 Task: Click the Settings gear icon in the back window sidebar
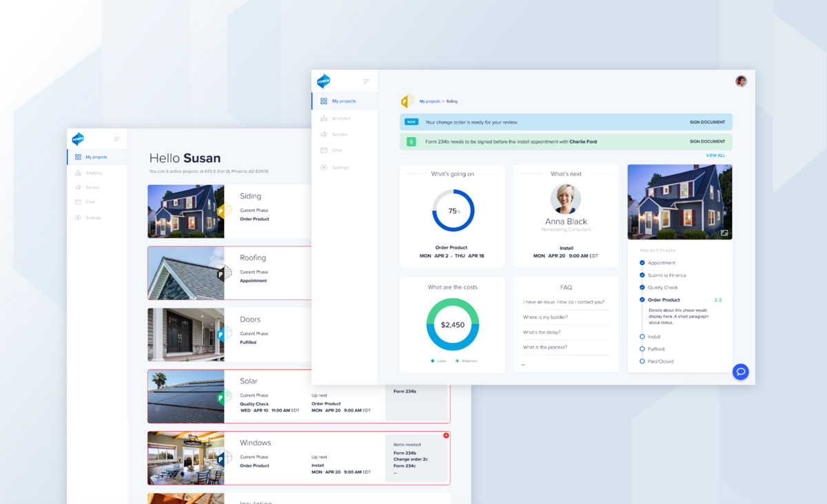click(78, 218)
